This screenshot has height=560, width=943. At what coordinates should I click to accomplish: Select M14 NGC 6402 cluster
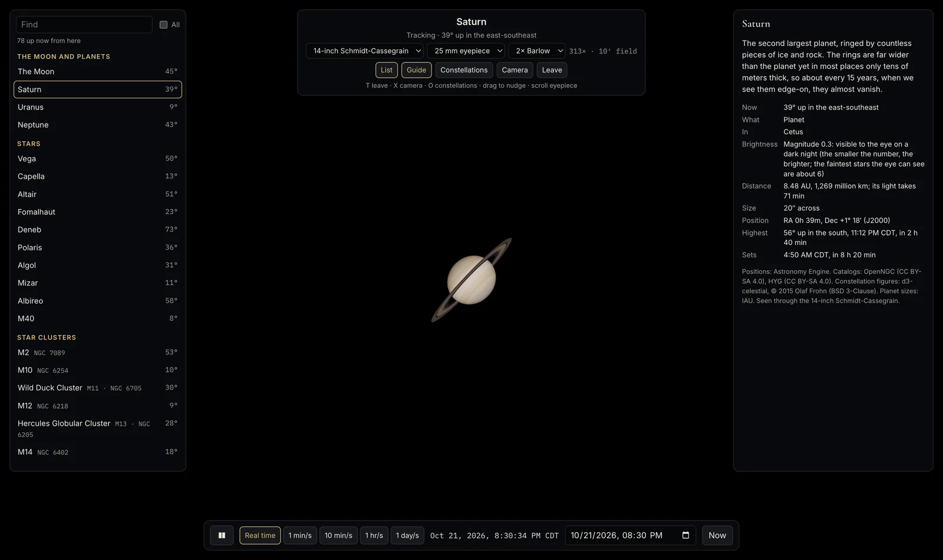[98, 452]
